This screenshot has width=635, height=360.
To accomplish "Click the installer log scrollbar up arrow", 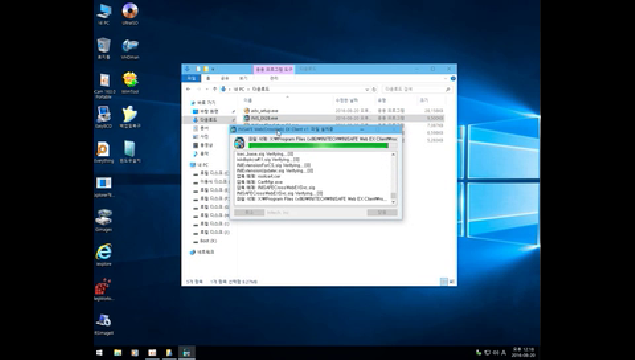I will 393,154.
